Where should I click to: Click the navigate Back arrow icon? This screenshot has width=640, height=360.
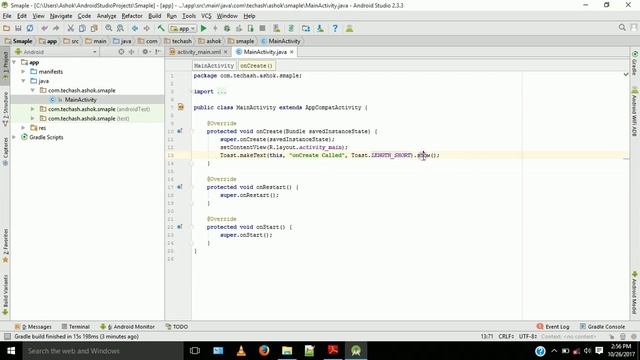(x=135, y=28)
